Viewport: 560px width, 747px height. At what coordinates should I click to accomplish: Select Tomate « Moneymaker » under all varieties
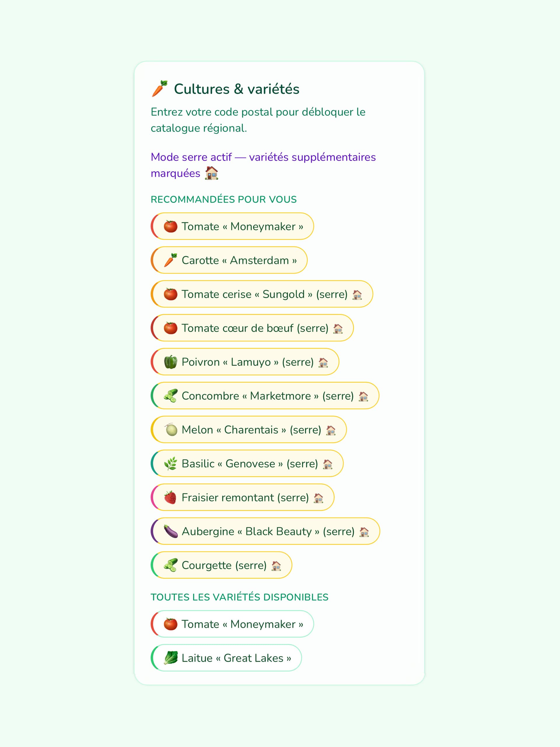232,624
